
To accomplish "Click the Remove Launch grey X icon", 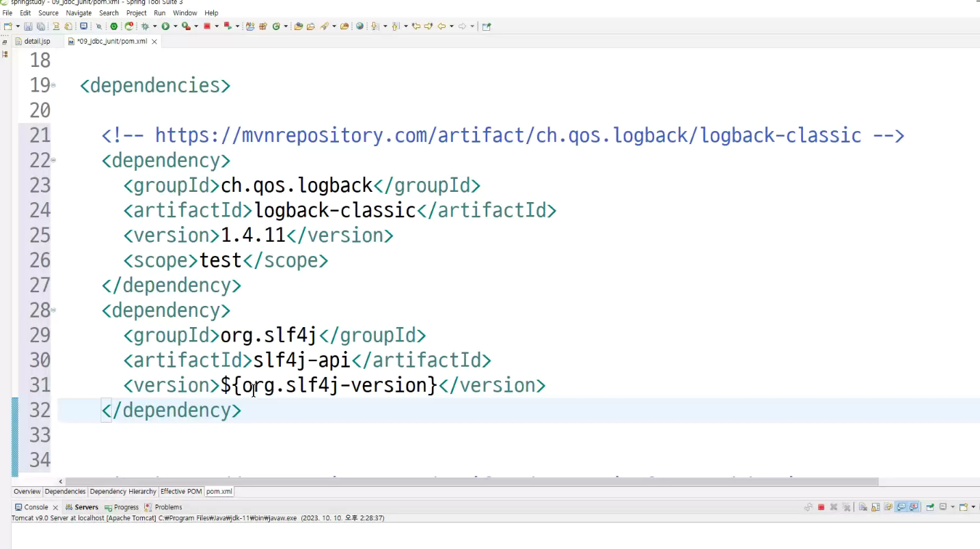I will click(834, 507).
